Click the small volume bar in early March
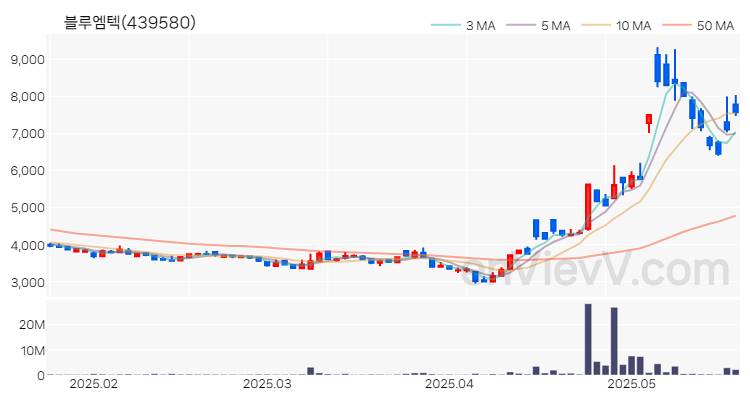 [310, 371]
